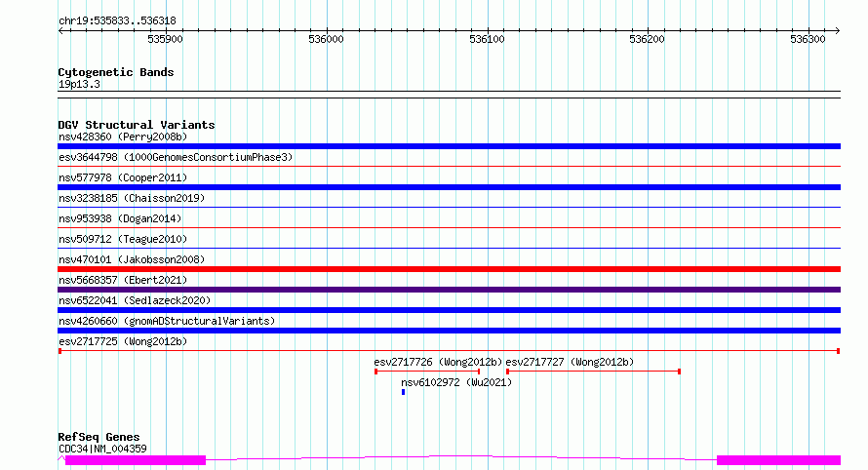868x470 pixels.
Task: Click the 536200 ruler position label
Action: coord(648,39)
